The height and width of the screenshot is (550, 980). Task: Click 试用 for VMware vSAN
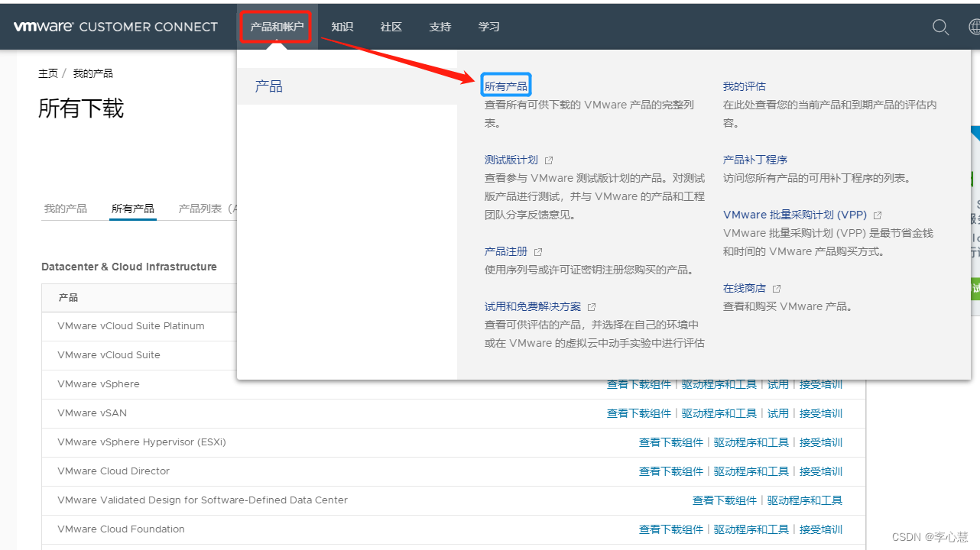coord(778,413)
